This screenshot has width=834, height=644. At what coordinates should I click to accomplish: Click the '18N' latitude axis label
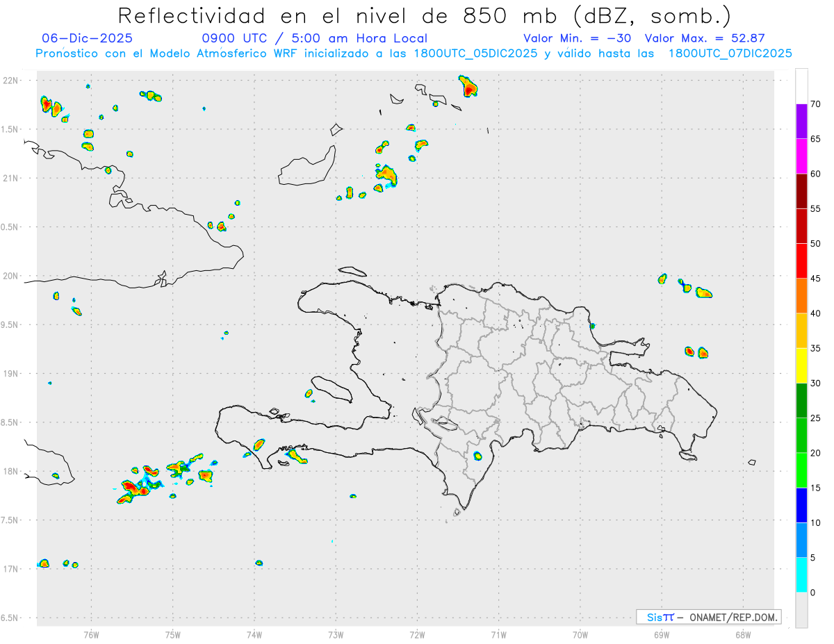point(12,471)
